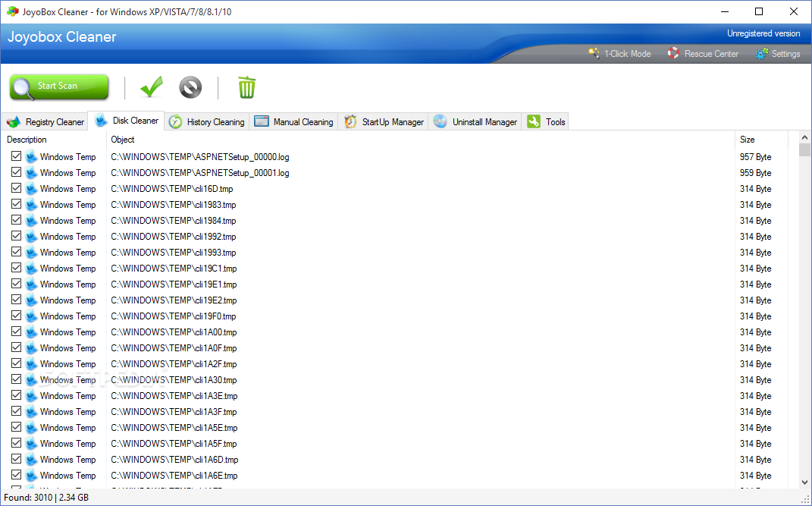This screenshot has height=506, width=812.
Task: Click the uncheck-all prohibition icon
Action: click(x=190, y=87)
